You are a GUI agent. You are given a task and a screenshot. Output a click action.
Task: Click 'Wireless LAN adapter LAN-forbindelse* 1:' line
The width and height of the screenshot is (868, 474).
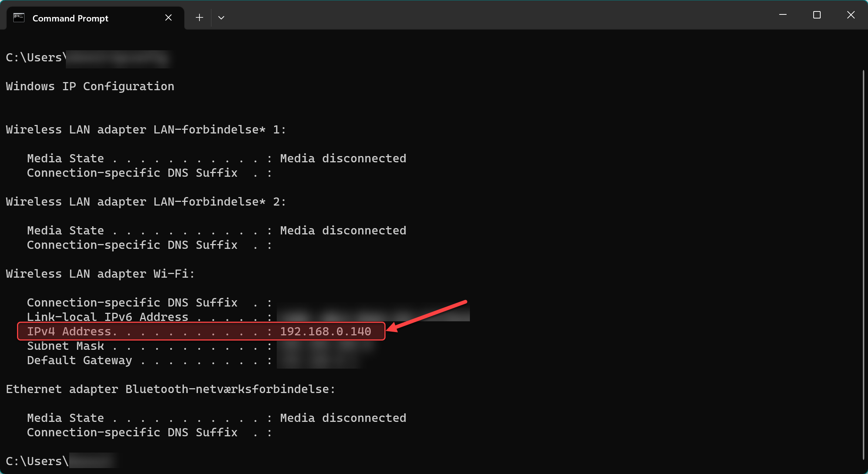(x=146, y=129)
